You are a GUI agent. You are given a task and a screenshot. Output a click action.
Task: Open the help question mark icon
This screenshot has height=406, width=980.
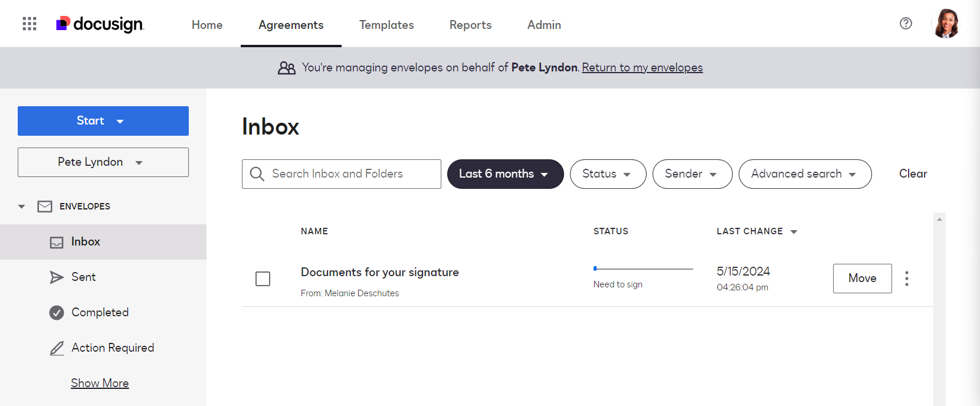[x=906, y=24]
